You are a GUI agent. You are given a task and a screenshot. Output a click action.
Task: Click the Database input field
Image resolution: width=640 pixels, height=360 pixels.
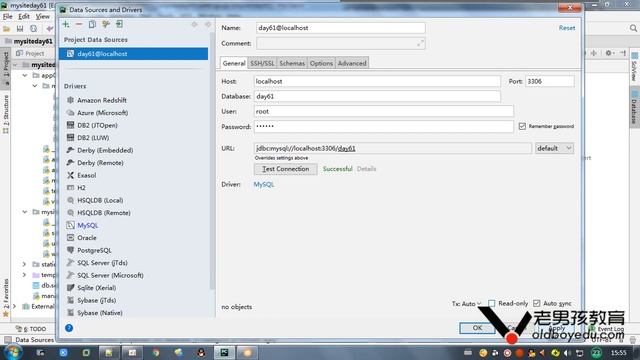pos(377,96)
